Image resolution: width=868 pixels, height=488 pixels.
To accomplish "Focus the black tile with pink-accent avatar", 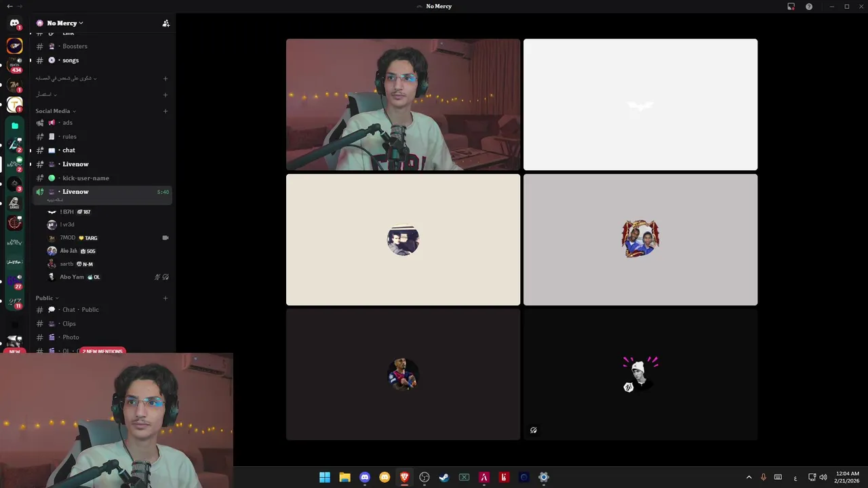I will (x=640, y=374).
